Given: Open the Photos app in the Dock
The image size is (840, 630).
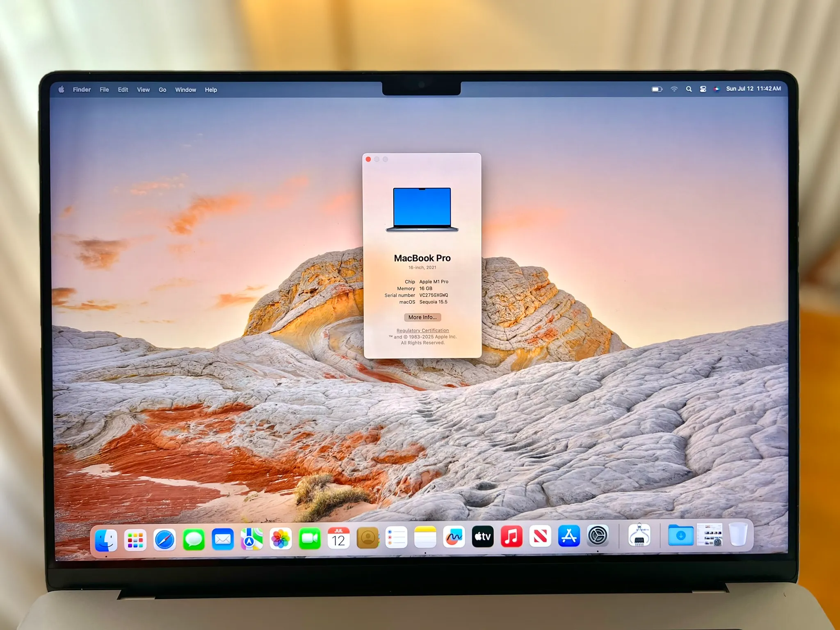Looking at the screenshot, I should (281, 538).
